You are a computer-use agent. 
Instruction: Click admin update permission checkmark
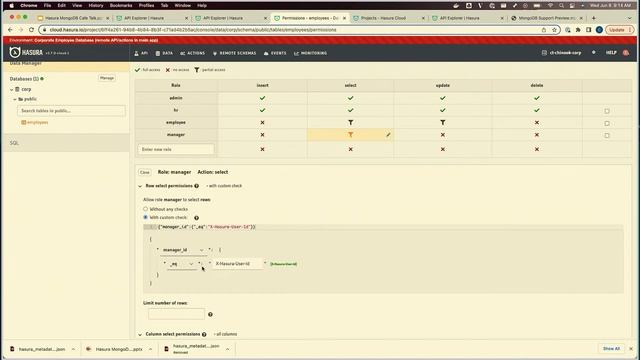pos(443,98)
